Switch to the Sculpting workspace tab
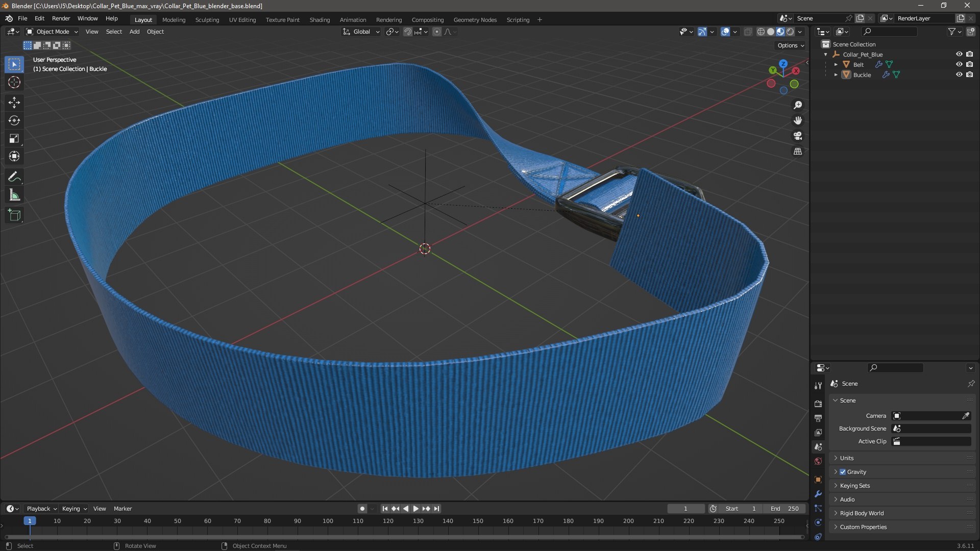This screenshot has width=980, height=551. [x=207, y=20]
